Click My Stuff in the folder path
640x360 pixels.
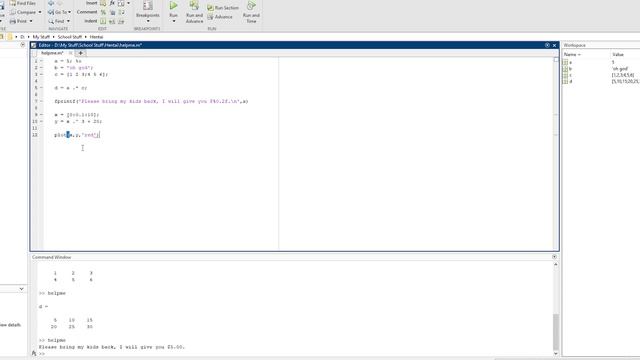point(41,37)
